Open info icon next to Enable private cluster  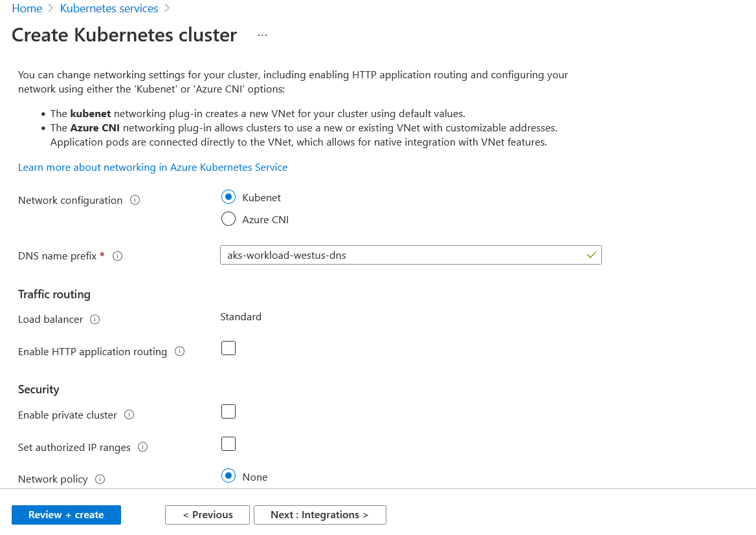coord(129,415)
